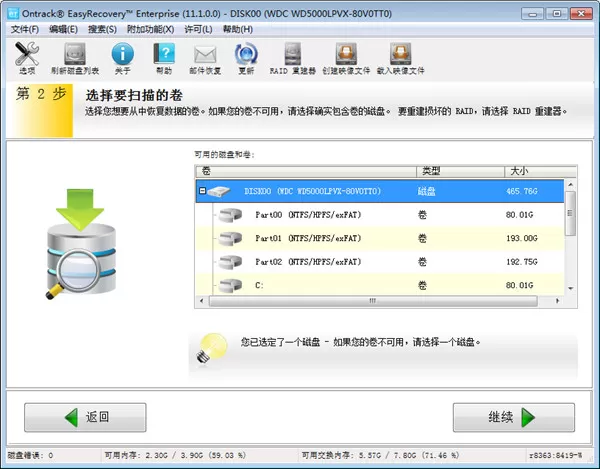
Task: Click the 继续 continue button
Action: (x=514, y=417)
